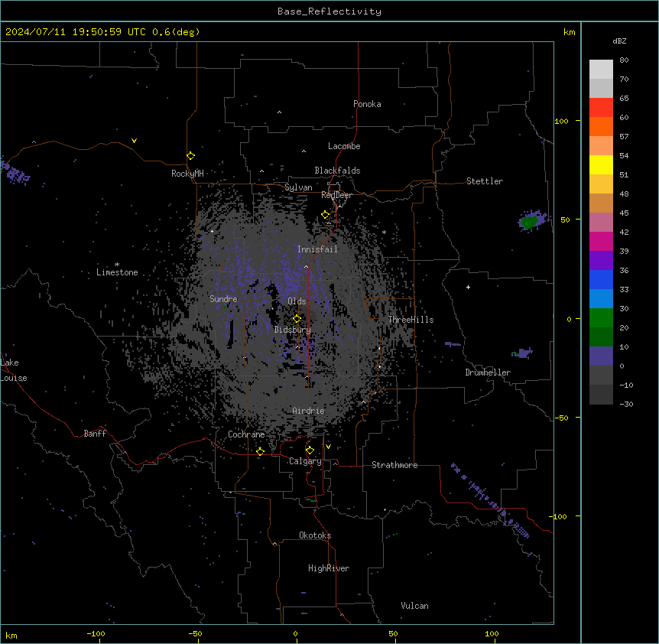The height and width of the screenshot is (644, 659).
Task: Click the Lacombe city label
Action: (x=344, y=146)
